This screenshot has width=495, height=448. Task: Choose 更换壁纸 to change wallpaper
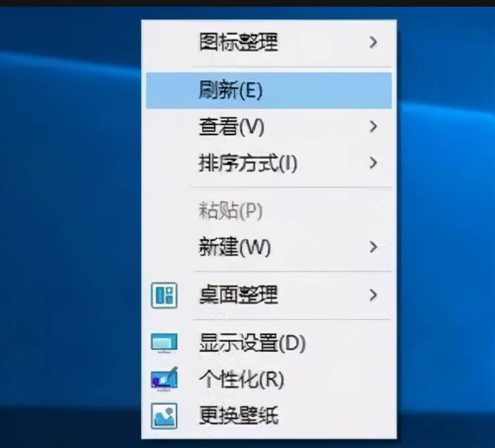(x=269, y=416)
